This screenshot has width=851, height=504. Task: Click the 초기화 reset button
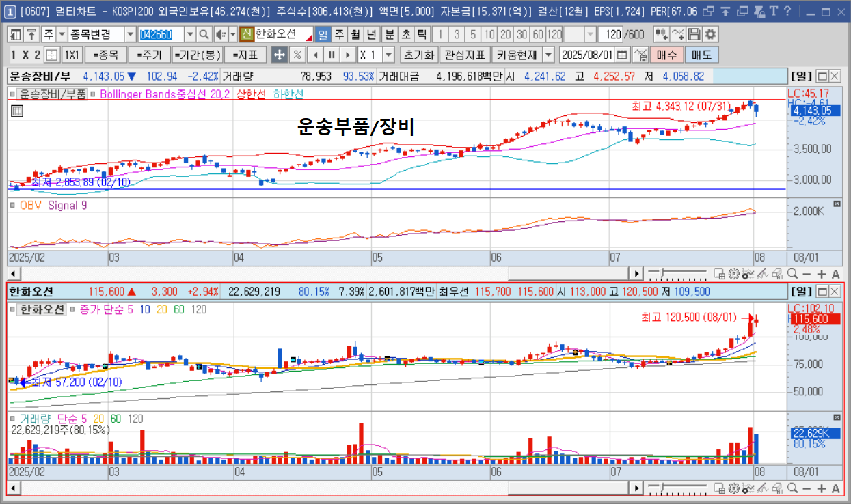(x=418, y=55)
